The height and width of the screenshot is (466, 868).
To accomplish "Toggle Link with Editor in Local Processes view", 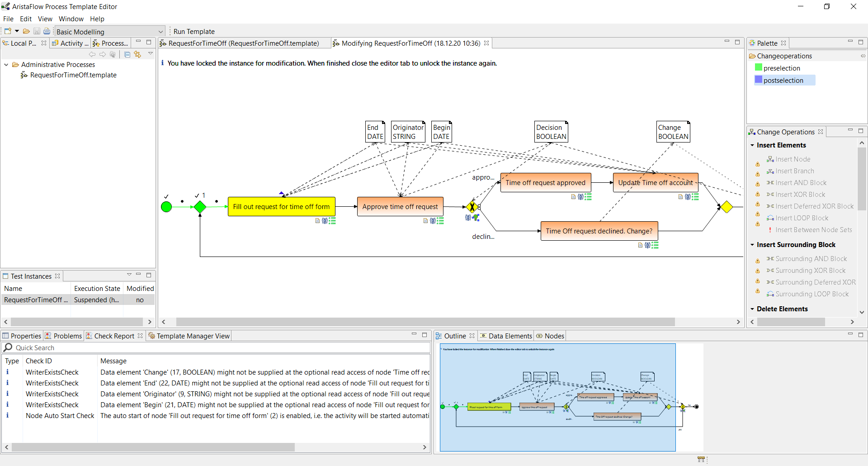I will point(137,54).
